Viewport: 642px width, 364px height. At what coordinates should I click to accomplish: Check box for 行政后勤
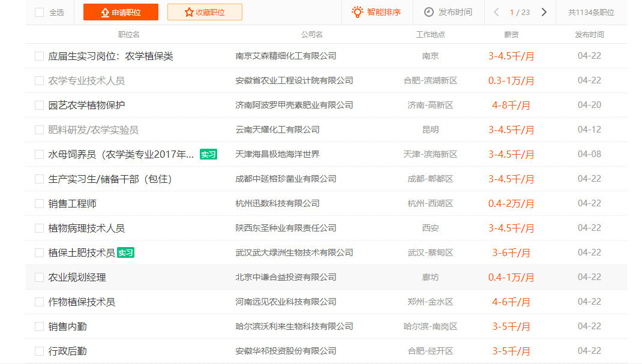click(x=40, y=351)
